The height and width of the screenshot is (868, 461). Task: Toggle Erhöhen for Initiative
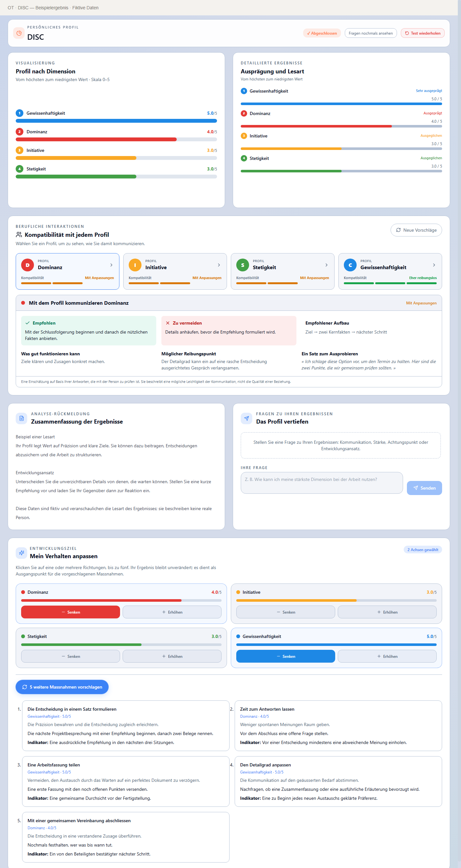click(x=387, y=612)
